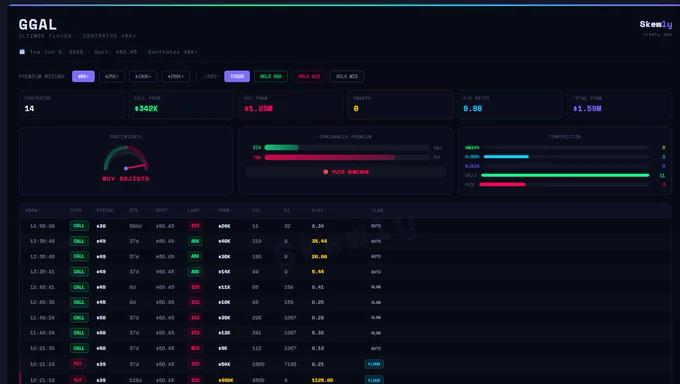This screenshot has height=384, width=680.
Task: Click the $10K premium cell
Action: [224, 302]
